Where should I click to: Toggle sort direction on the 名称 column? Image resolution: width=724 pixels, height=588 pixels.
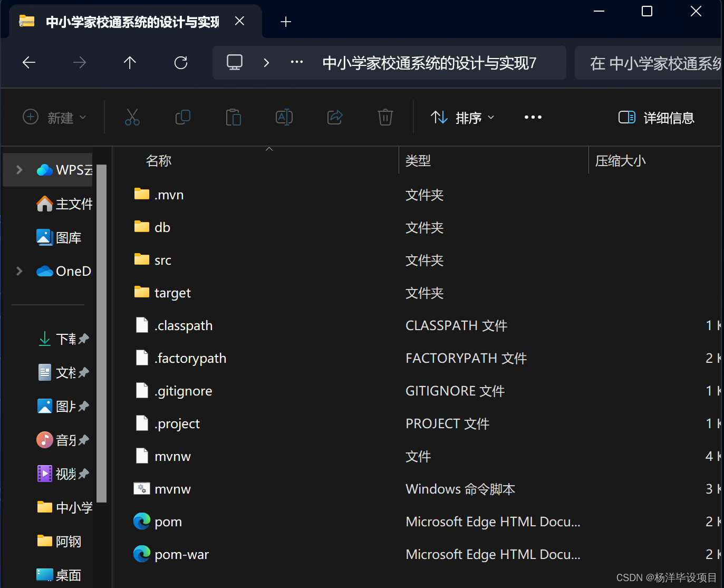tap(158, 160)
